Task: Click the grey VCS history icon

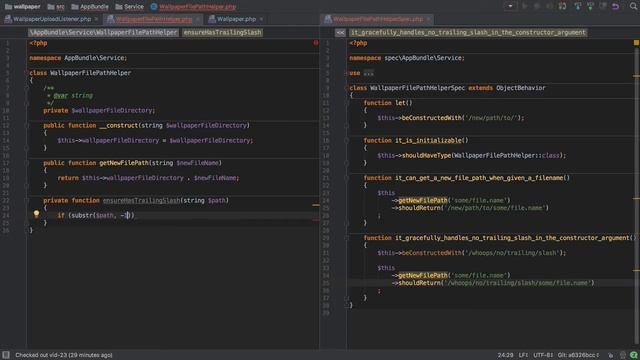Action: click(603, 6)
